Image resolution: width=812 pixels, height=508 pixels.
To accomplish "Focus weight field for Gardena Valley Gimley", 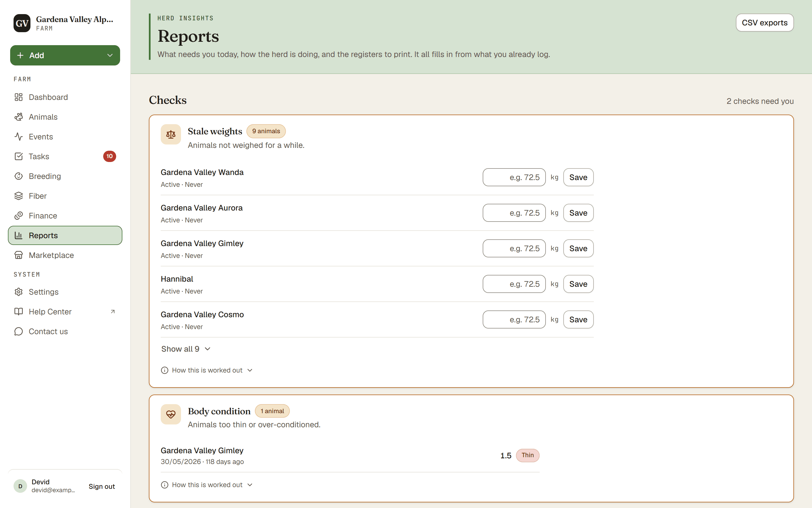I will (514, 249).
